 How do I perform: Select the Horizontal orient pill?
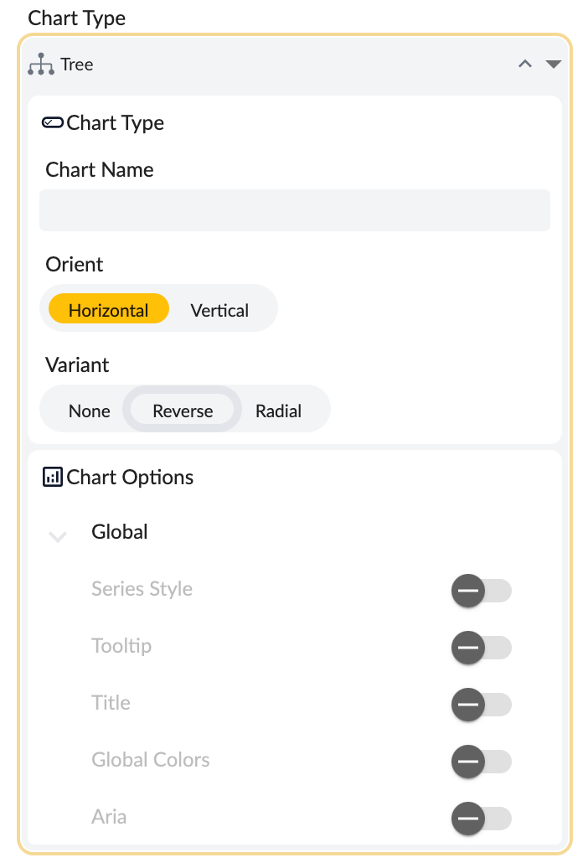click(x=107, y=310)
